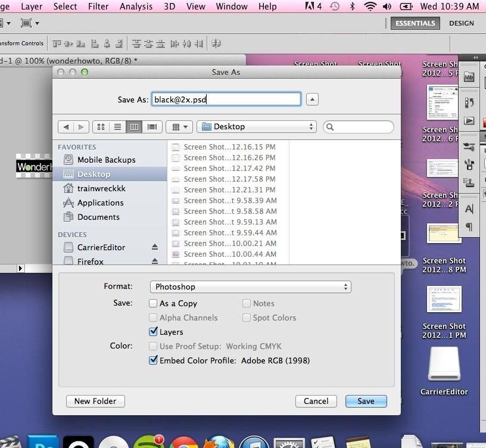Switch file browser to icon view
Viewport: 486px width, 448px height.
pos(101,127)
